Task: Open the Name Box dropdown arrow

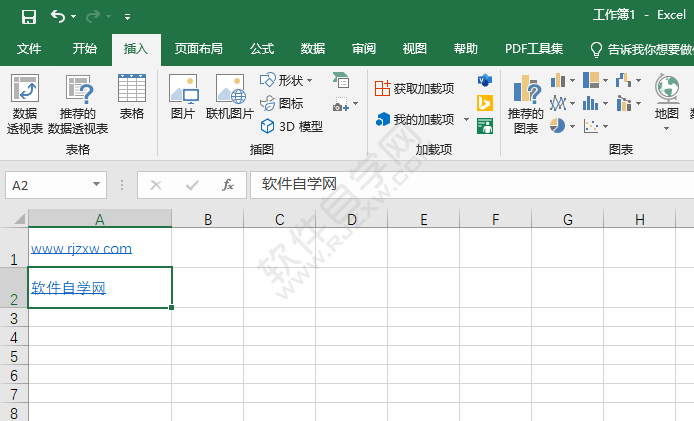Action: pyautogui.click(x=96, y=185)
